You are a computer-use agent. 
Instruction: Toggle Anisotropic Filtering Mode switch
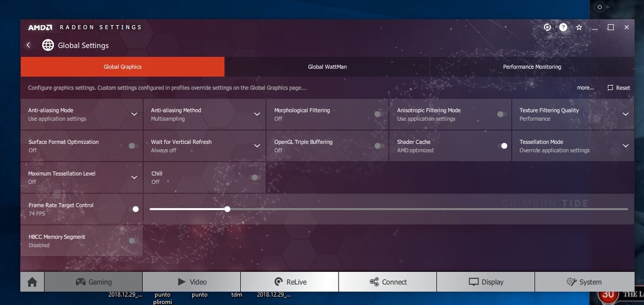(x=502, y=114)
